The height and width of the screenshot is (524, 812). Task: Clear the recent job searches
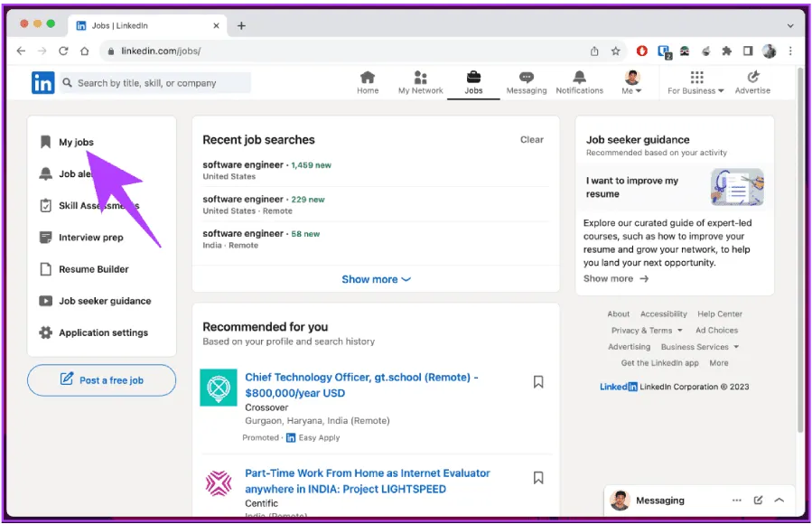pyautogui.click(x=532, y=140)
